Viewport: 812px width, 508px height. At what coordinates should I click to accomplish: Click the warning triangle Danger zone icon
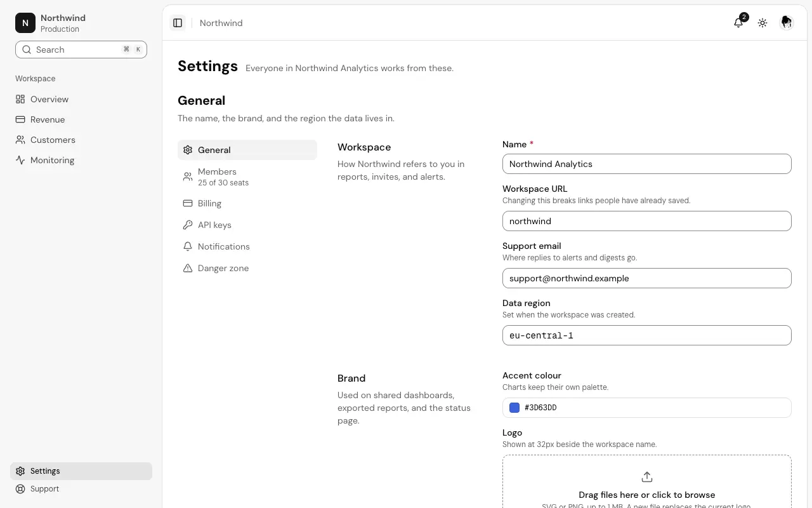(188, 268)
